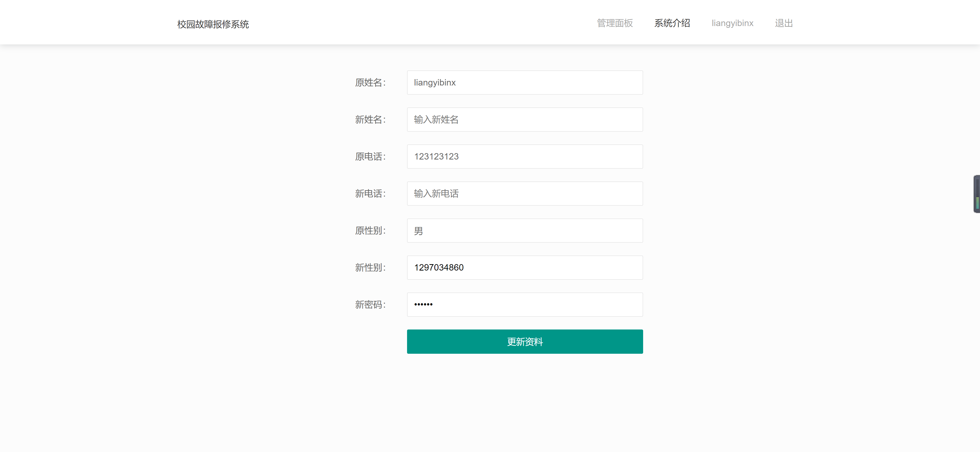Click the 输入新姓名 input field
980x452 pixels.
525,119
